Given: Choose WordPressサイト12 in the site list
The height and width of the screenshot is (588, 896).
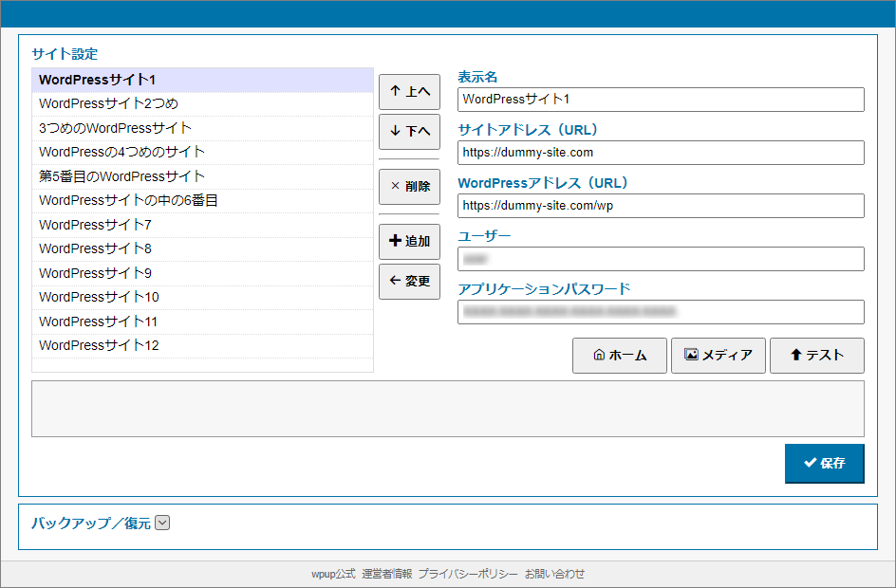Looking at the screenshot, I should [99, 345].
